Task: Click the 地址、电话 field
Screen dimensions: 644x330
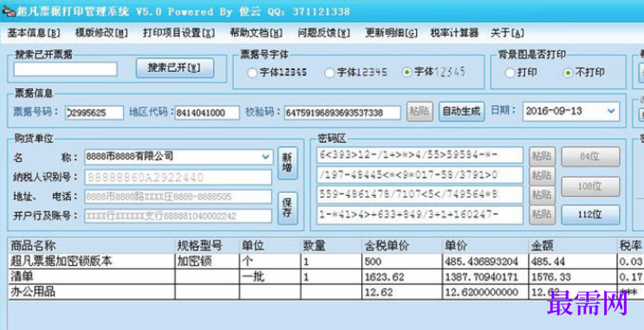Action: (x=179, y=197)
